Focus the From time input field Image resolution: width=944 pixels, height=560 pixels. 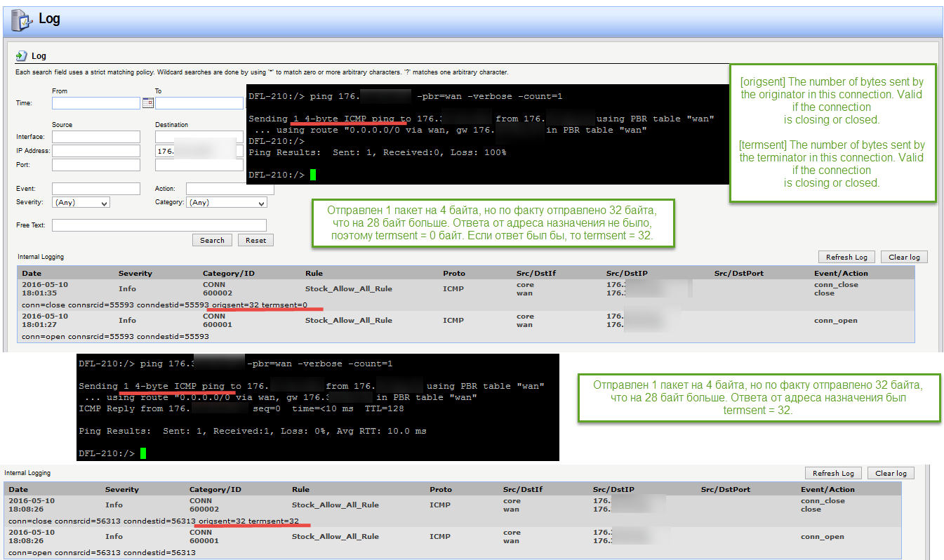(x=96, y=103)
